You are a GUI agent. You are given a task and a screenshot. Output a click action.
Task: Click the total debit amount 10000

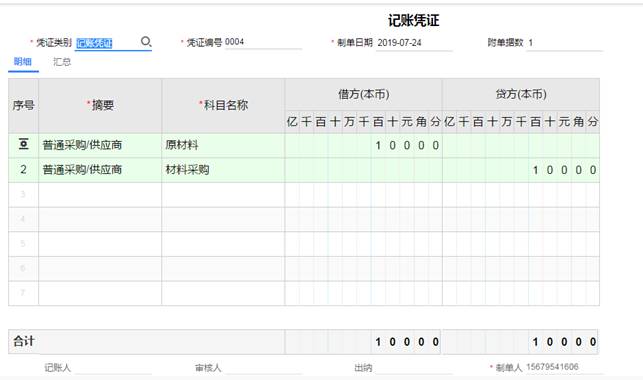pyautogui.click(x=363, y=342)
